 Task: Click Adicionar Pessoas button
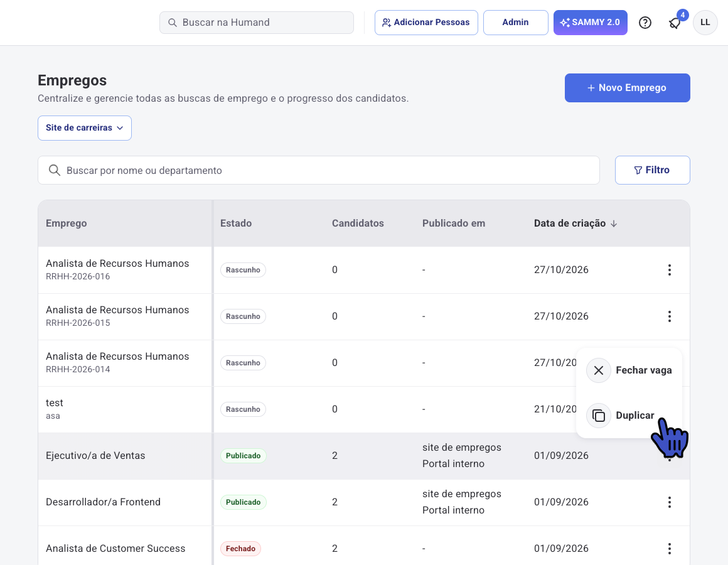(x=426, y=22)
